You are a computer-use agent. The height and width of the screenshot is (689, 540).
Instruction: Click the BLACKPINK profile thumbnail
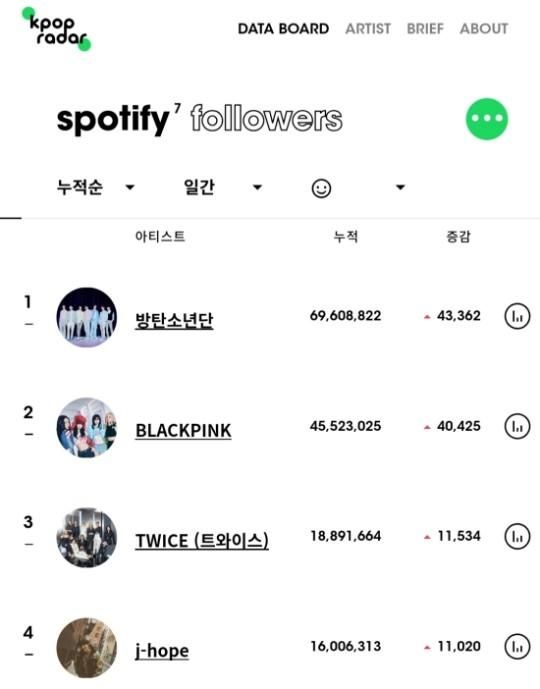pyautogui.click(x=87, y=428)
